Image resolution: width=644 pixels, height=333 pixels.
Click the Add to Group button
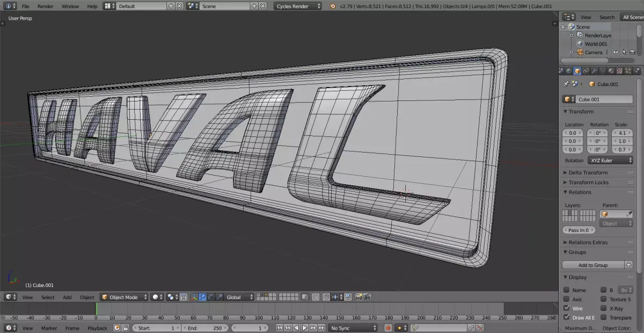pos(593,265)
